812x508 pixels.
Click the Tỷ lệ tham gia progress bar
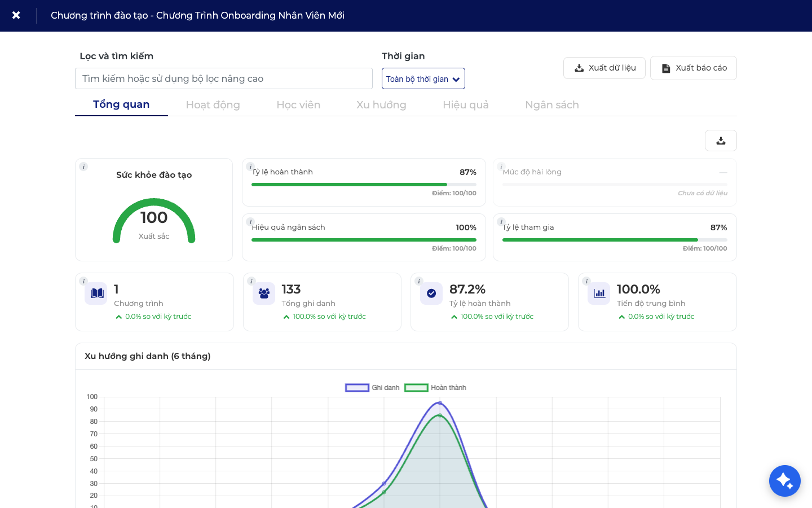(x=615, y=240)
